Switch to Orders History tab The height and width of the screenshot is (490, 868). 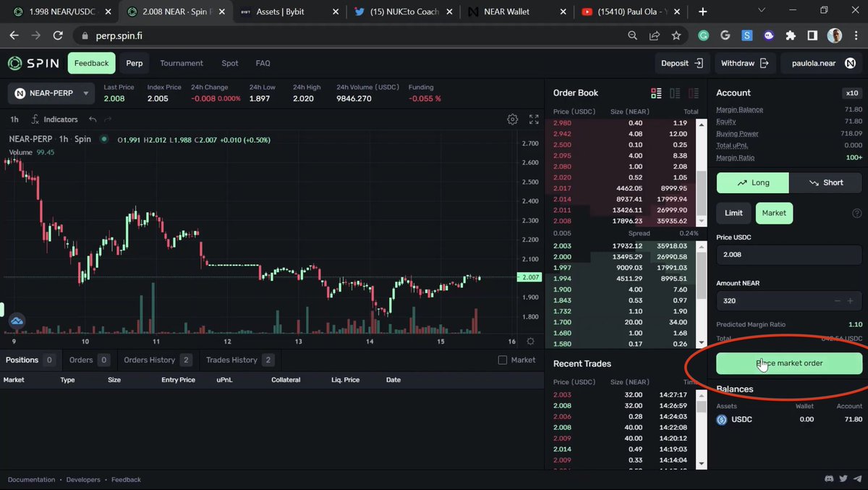(x=158, y=360)
